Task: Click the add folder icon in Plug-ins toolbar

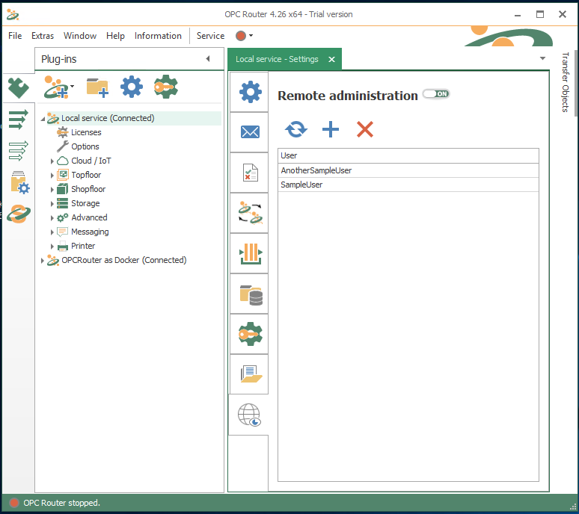Action: pos(97,88)
